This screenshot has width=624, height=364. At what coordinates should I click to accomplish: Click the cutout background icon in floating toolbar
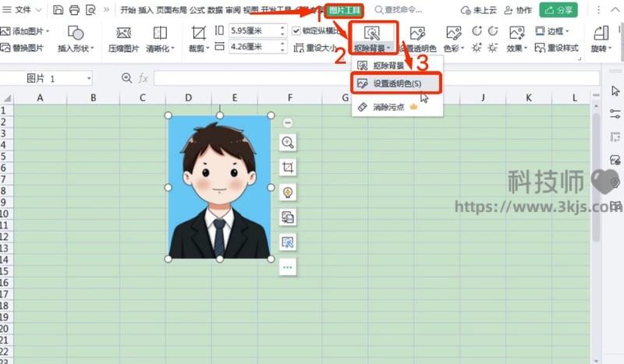point(288,242)
